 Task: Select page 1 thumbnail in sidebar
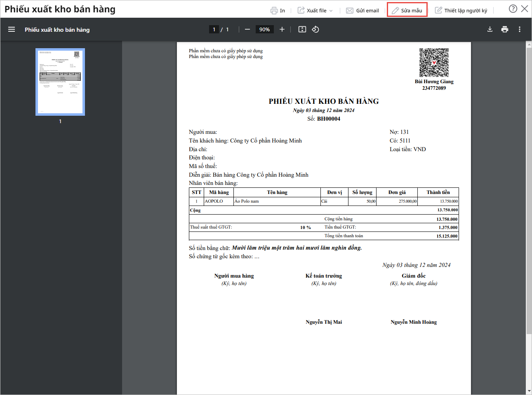[60, 82]
